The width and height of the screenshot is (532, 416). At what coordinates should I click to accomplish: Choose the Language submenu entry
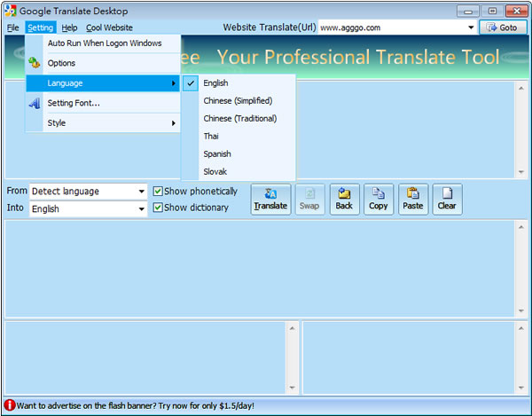pos(103,83)
